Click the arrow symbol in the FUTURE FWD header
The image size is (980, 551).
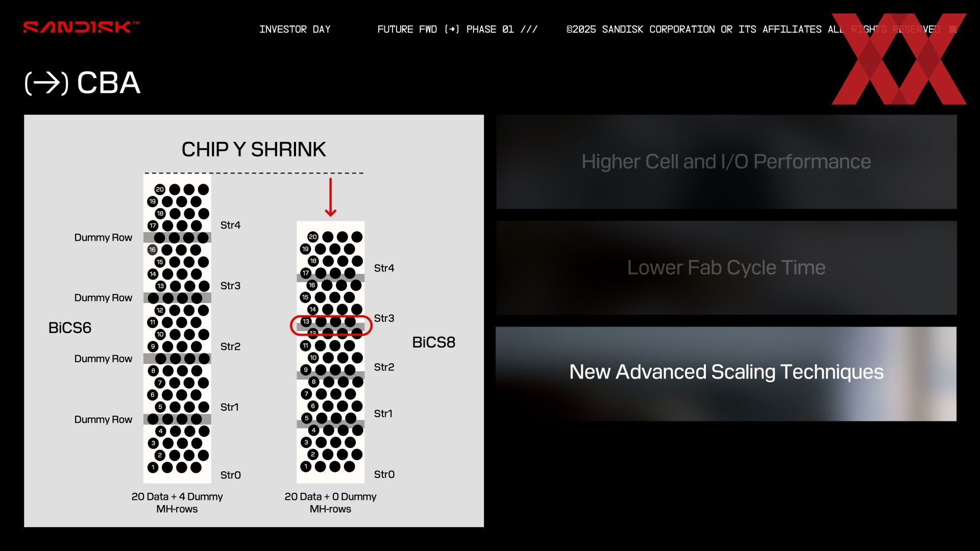(x=452, y=29)
